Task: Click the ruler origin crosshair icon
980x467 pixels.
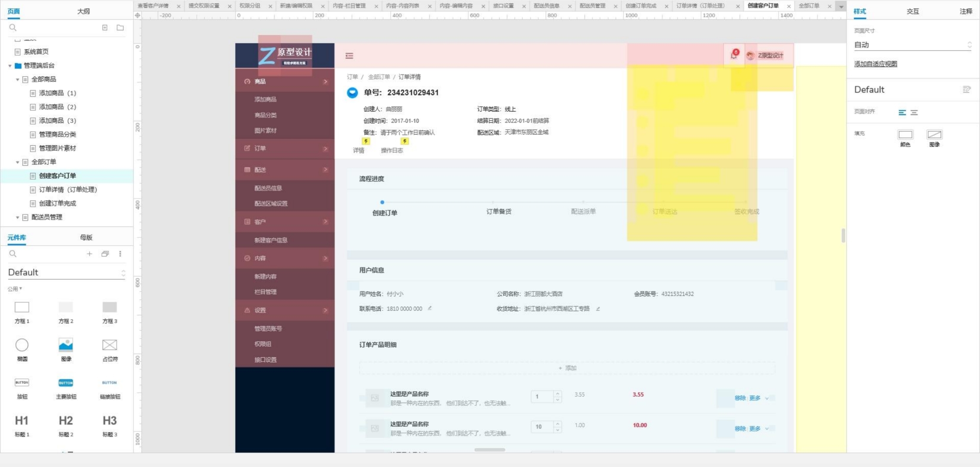Action: (x=138, y=15)
